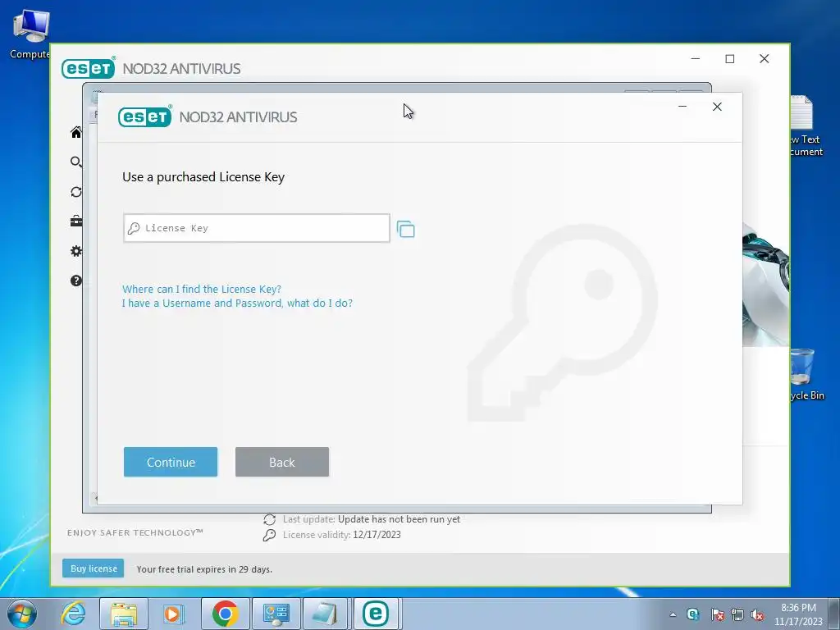Click the License validity key icon
This screenshot has height=630, width=840.
(x=269, y=535)
